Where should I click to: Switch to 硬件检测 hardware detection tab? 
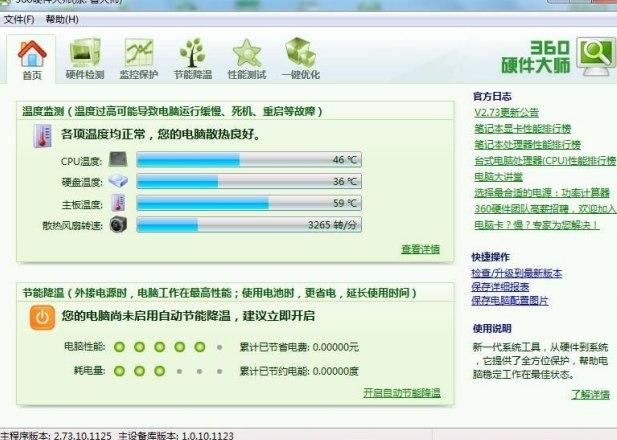coord(85,59)
